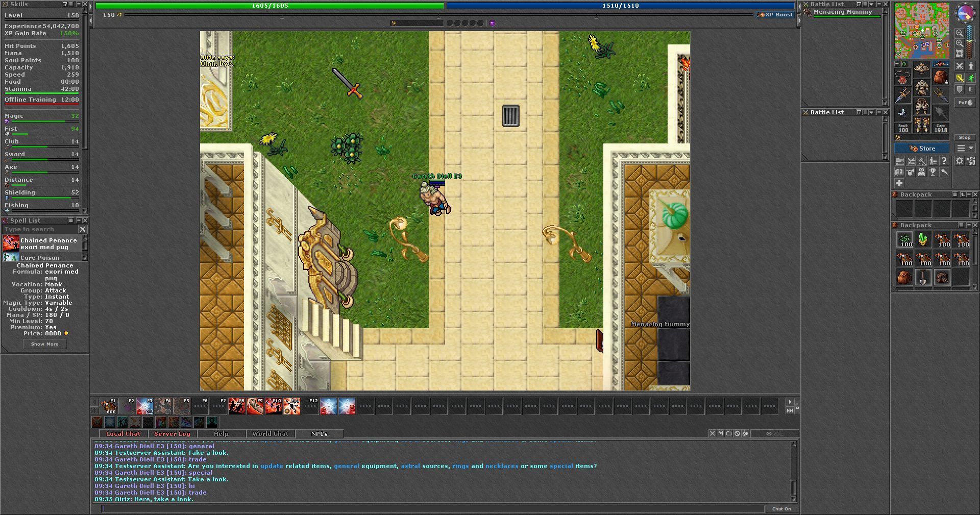980x515 pixels.
Task: Toggle Chat On button
Action: 781,509
